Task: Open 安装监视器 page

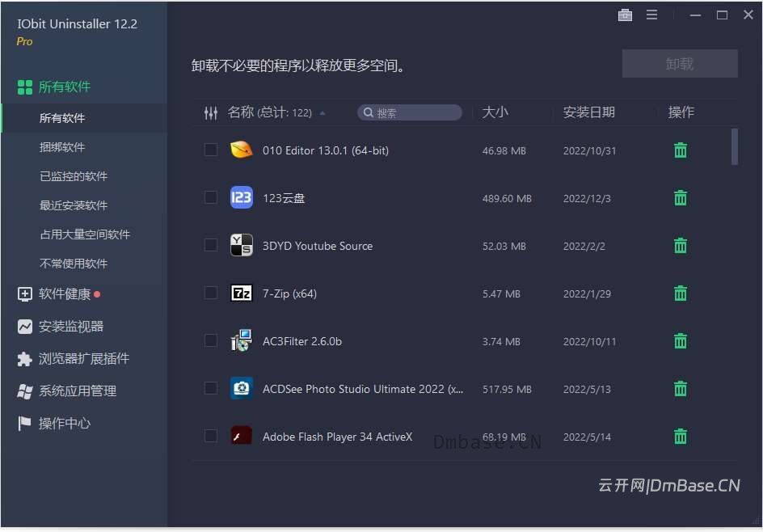Action: click(61, 327)
